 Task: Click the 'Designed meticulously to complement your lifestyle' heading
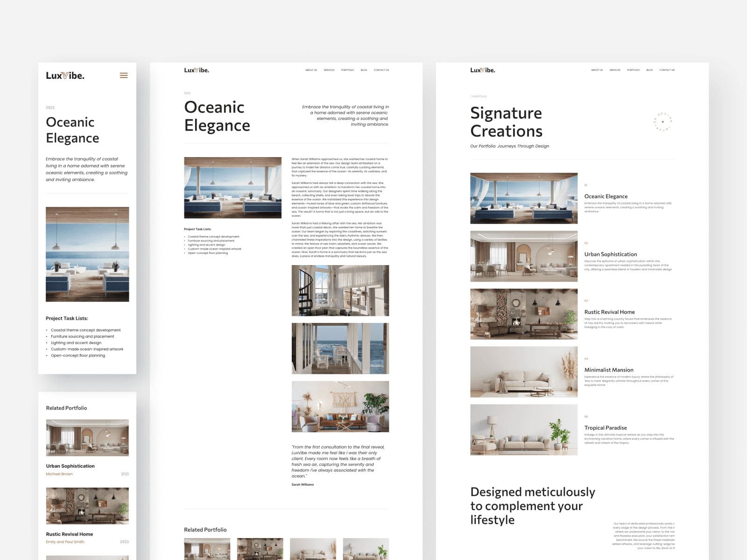coord(533,506)
